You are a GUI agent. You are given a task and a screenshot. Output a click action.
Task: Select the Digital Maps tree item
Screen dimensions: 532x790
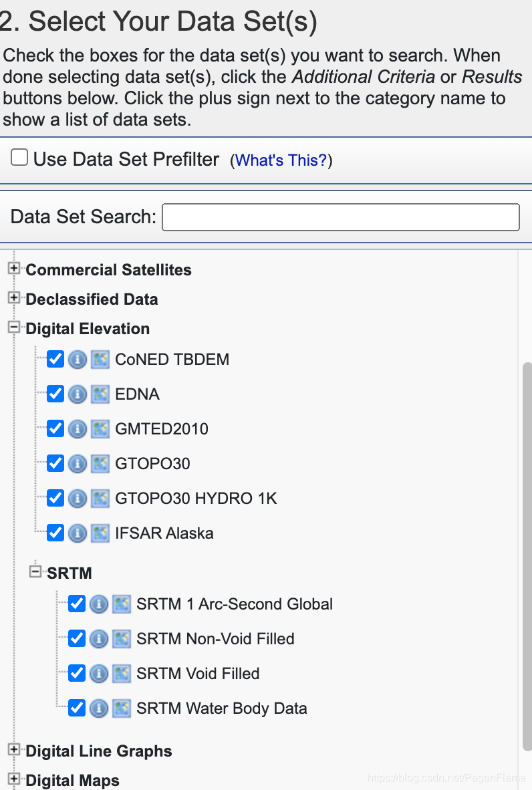point(72,781)
